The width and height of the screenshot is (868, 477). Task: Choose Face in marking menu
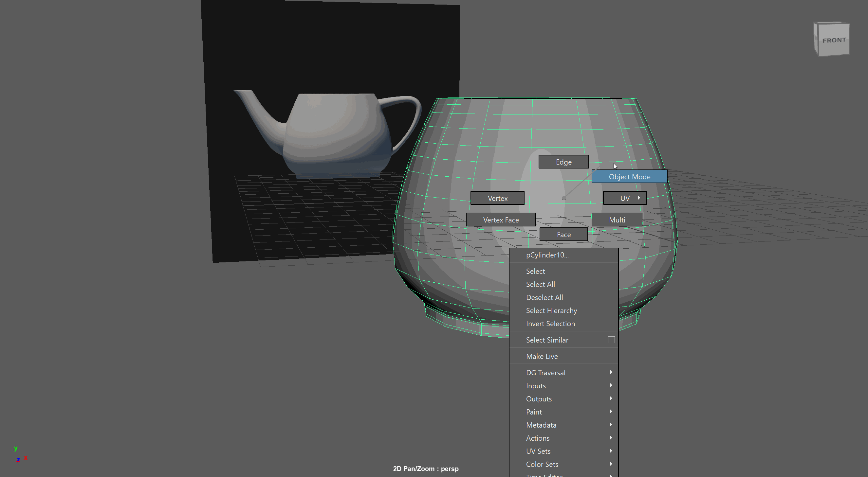click(x=563, y=235)
